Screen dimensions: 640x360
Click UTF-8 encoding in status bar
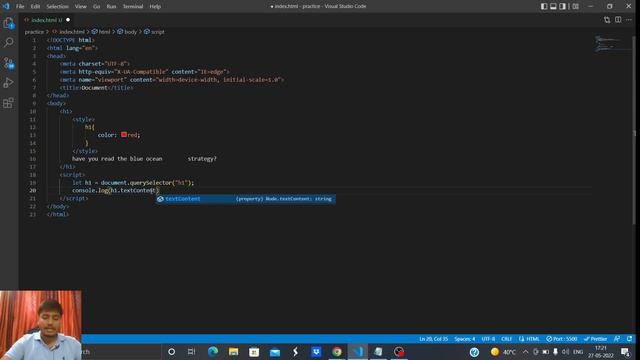(x=488, y=339)
